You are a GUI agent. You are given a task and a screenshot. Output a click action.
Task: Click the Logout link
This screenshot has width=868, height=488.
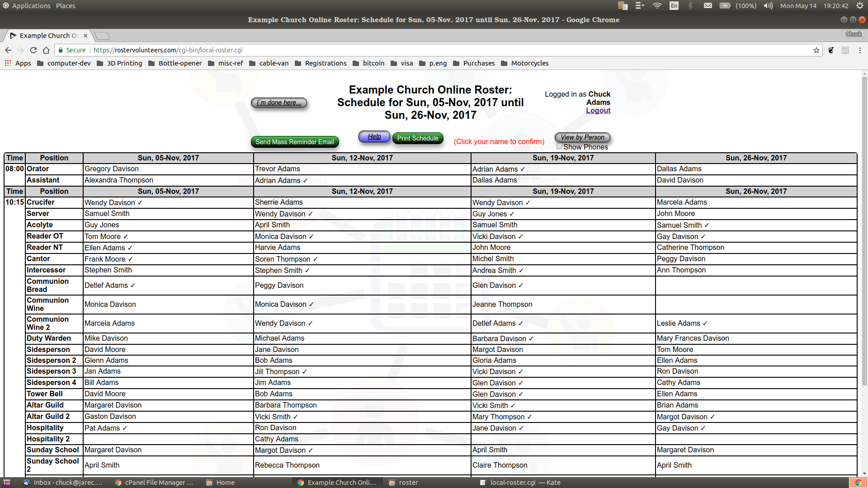(598, 110)
